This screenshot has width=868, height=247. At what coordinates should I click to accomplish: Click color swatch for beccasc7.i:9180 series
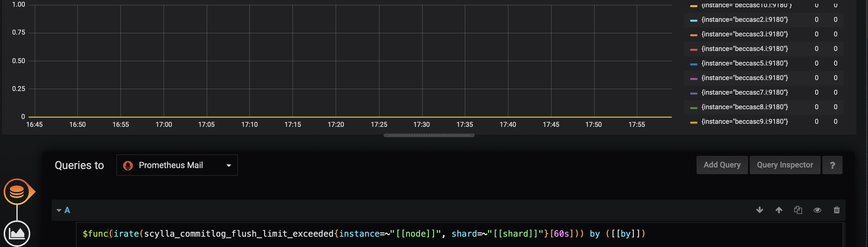pyautogui.click(x=694, y=93)
